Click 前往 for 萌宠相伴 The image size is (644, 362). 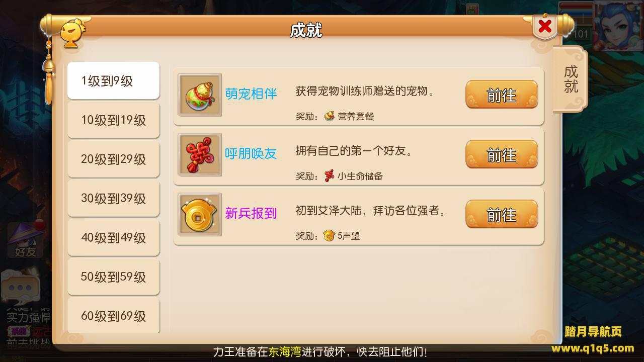502,95
